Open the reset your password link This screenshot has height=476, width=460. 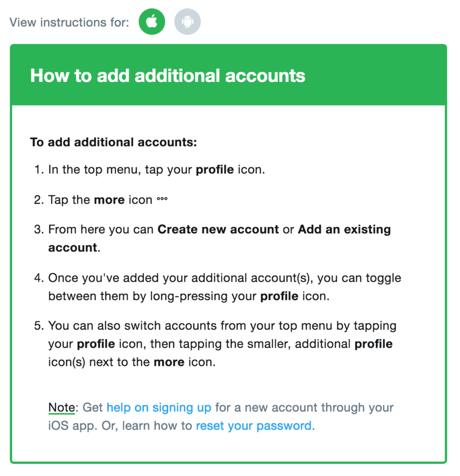coord(254,426)
